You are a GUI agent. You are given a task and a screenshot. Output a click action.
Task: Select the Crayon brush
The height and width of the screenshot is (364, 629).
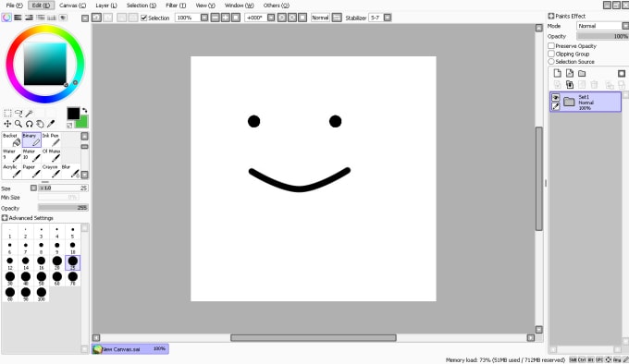pos(52,171)
